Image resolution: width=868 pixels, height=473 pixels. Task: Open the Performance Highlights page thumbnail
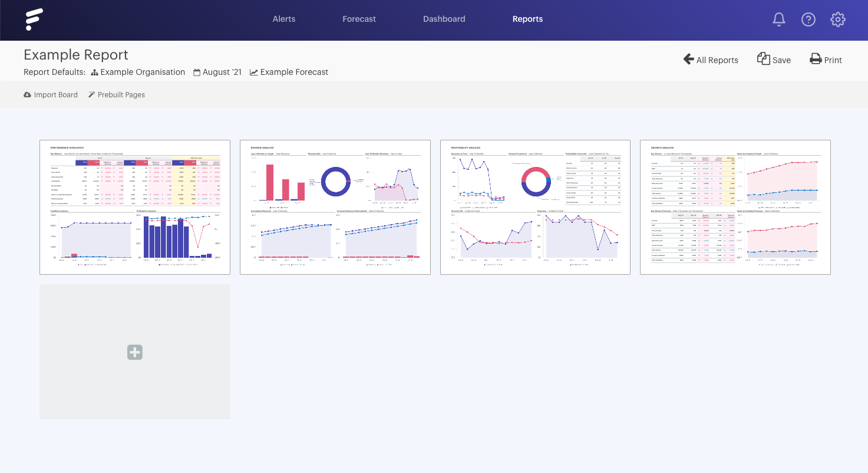coord(134,207)
